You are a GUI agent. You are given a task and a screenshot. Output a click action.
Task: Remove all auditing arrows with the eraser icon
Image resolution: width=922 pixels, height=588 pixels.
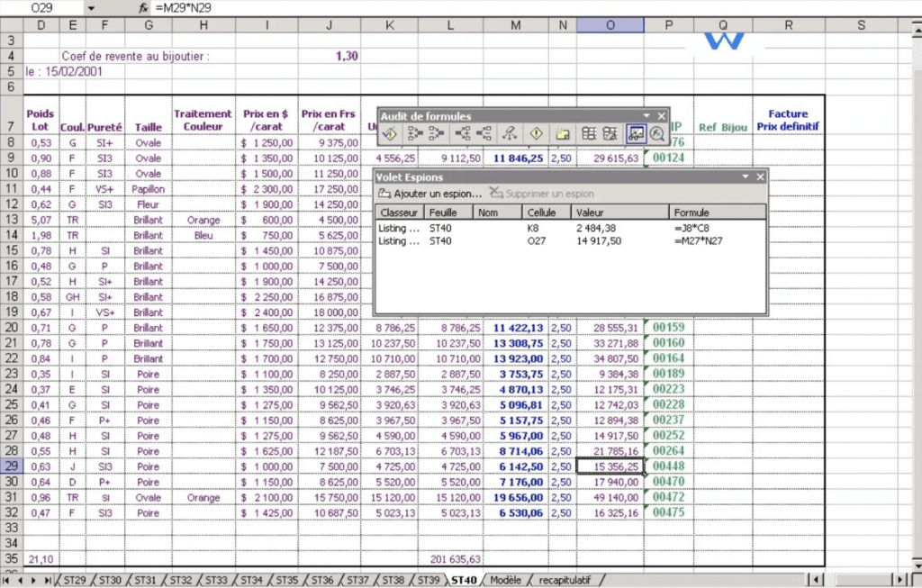pos(510,133)
